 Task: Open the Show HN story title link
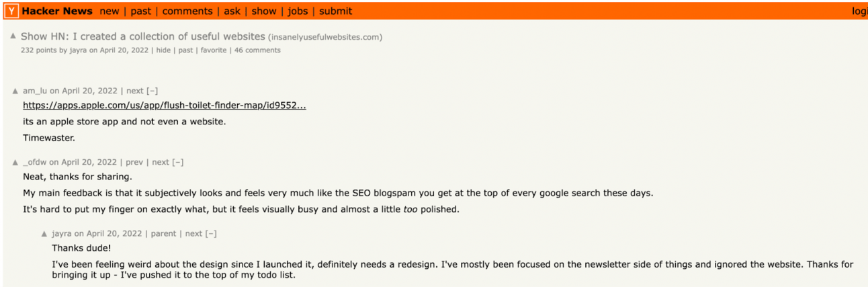pos(142,36)
